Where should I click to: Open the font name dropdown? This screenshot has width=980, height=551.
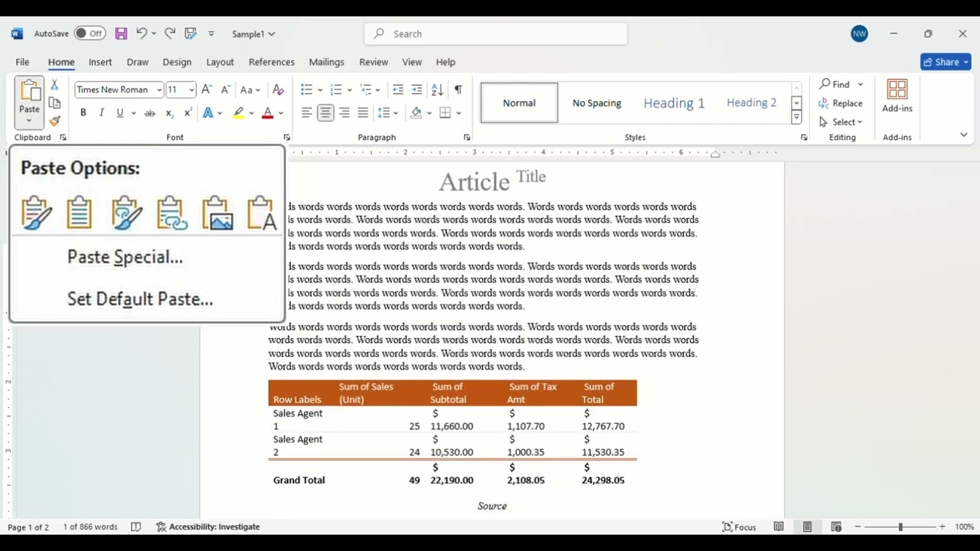tap(159, 90)
